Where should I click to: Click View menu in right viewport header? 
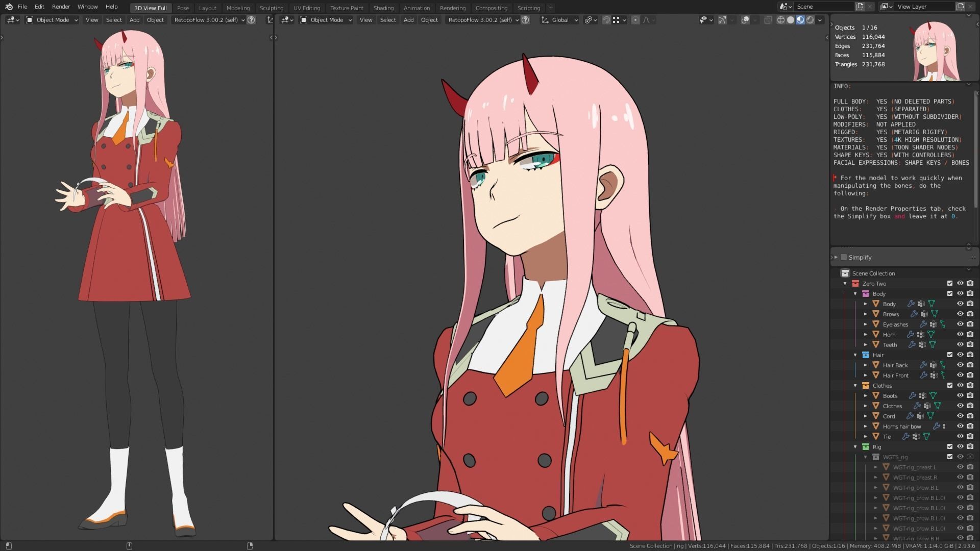pos(366,20)
